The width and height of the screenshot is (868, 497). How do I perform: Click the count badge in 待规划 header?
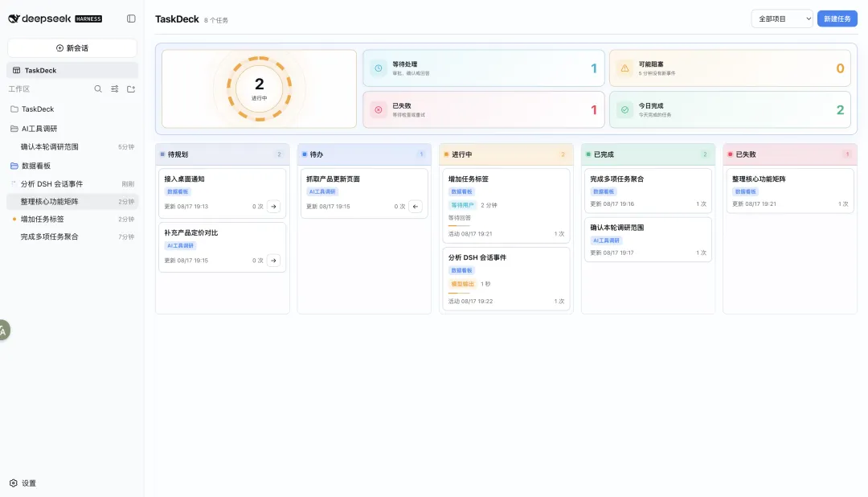279,154
